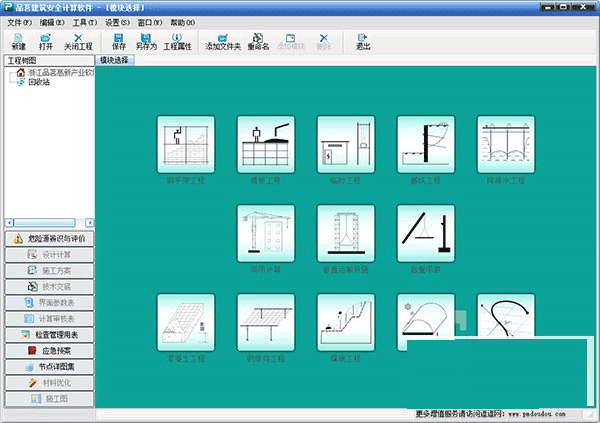Select the 临时工程 module tile
The width and height of the screenshot is (600, 423).
pos(346,146)
